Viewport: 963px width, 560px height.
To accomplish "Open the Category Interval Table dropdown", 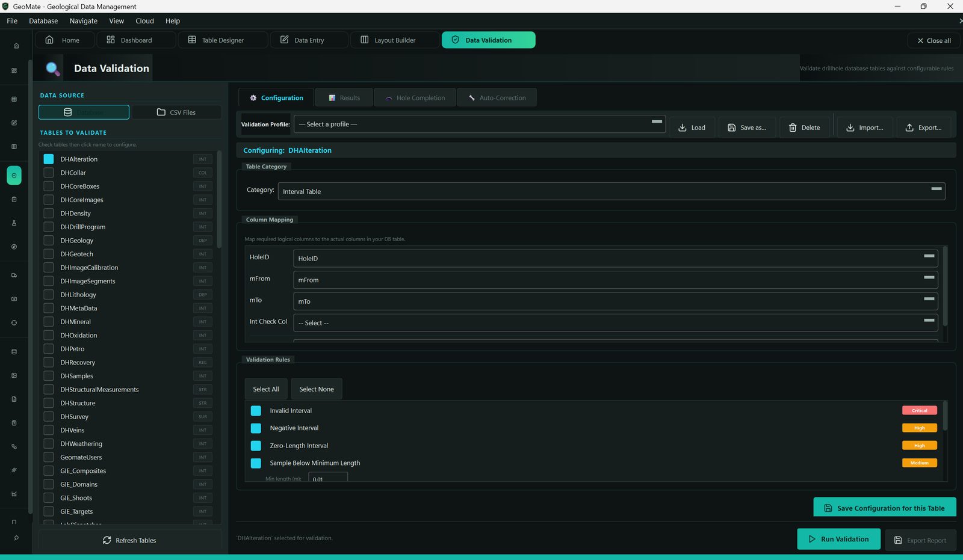I will point(612,191).
